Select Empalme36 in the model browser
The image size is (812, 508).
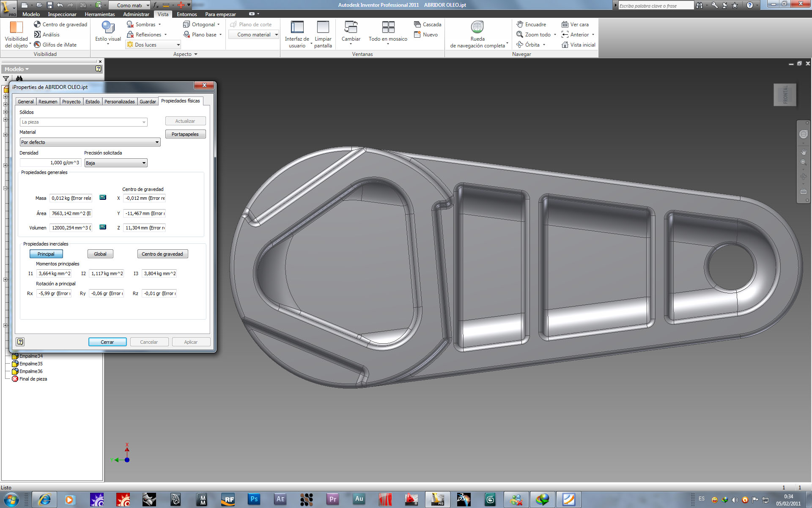31,371
